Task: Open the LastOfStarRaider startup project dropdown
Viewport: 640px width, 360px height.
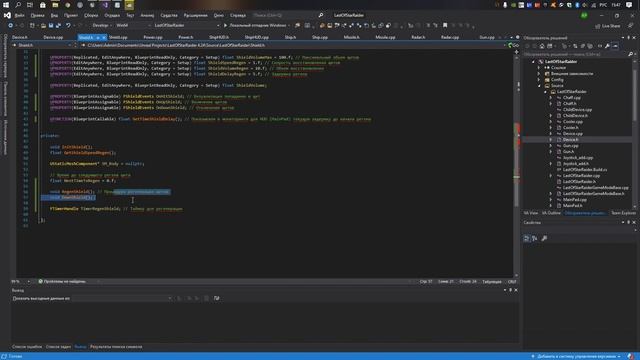Action: click(187, 25)
